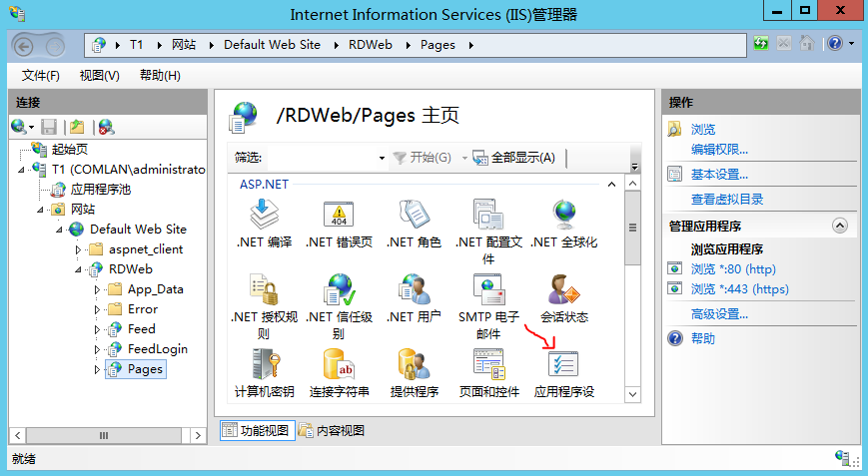Open the 筛选 filter dropdown arrow
The image size is (868, 476).
382,158
